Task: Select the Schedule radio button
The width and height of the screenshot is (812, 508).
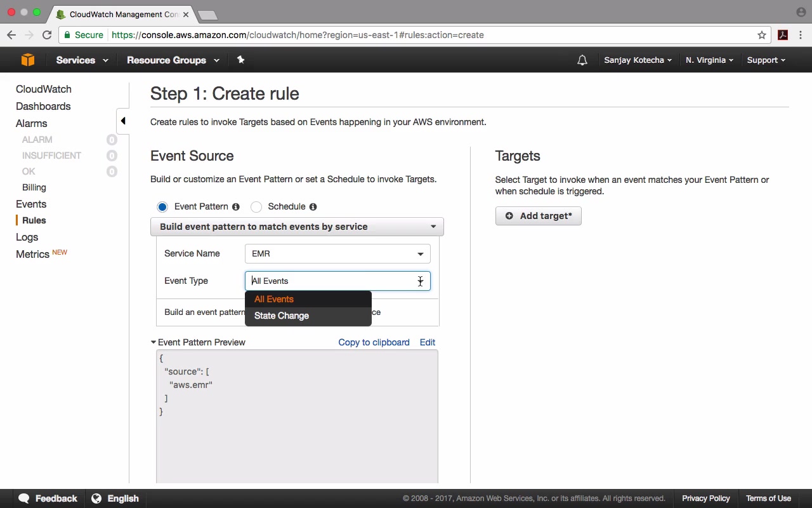Action: (x=256, y=206)
